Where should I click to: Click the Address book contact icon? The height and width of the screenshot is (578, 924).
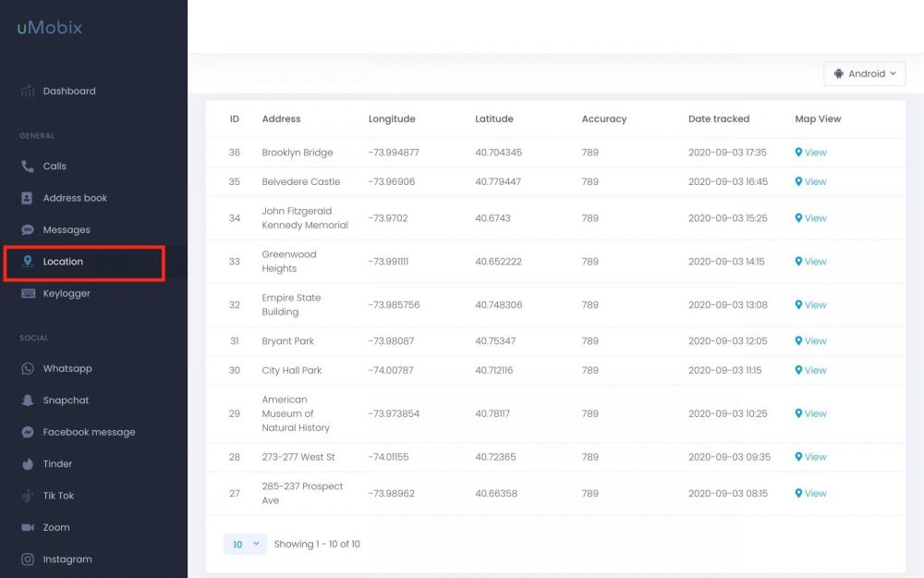[27, 198]
